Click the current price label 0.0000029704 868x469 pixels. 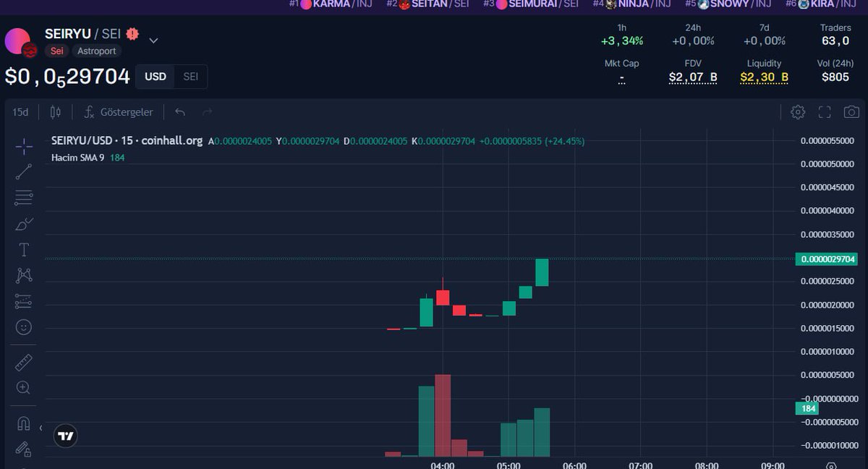827,259
